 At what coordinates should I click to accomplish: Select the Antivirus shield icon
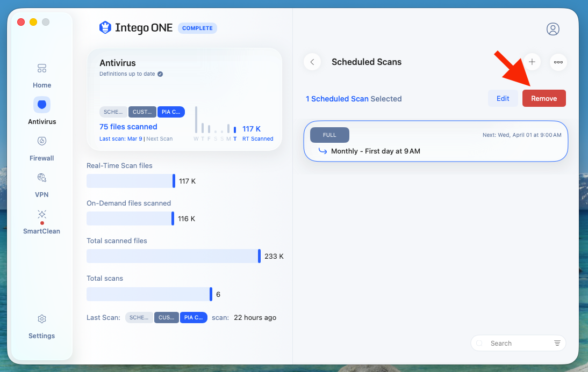pyautogui.click(x=41, y=105)
